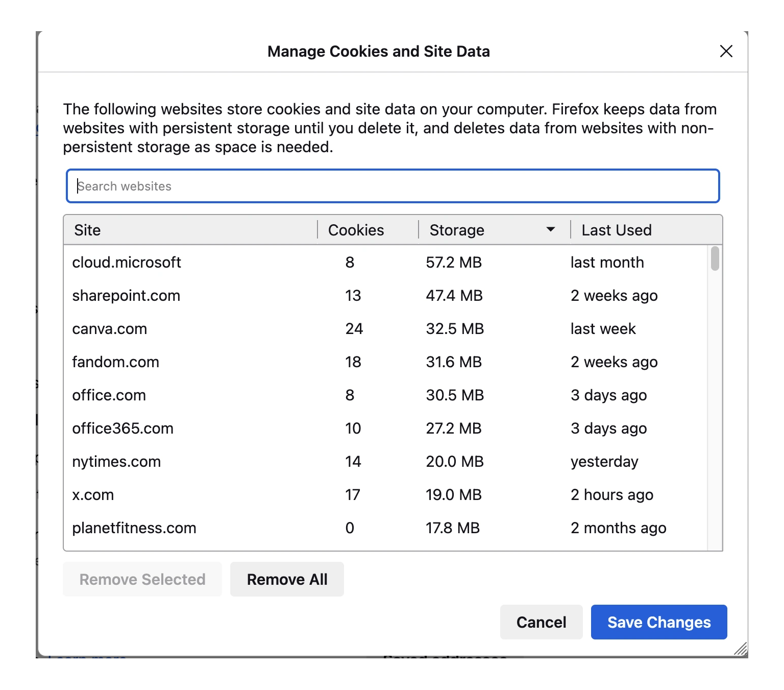
Task: Click the Remove All button
Action: pos(287,579)
